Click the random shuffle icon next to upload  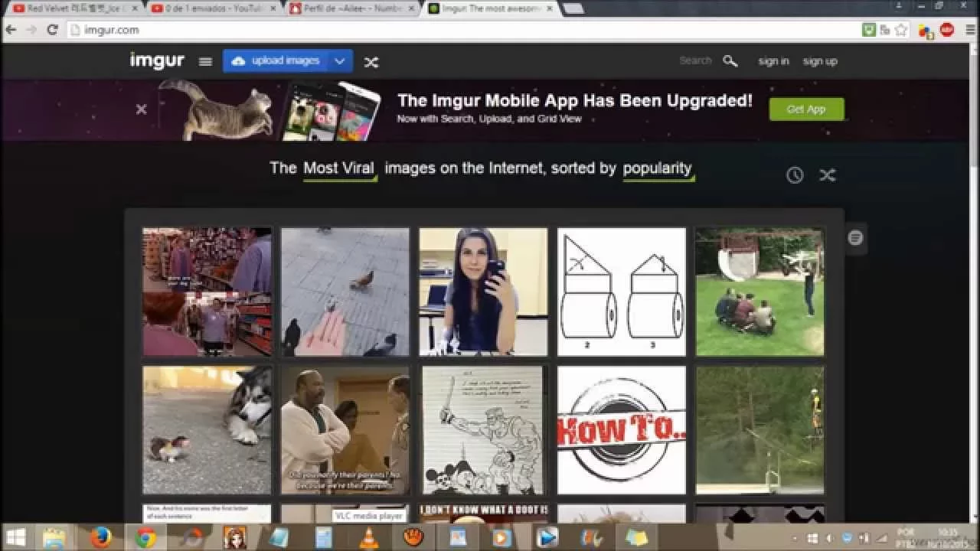click(x=371, y=62)
